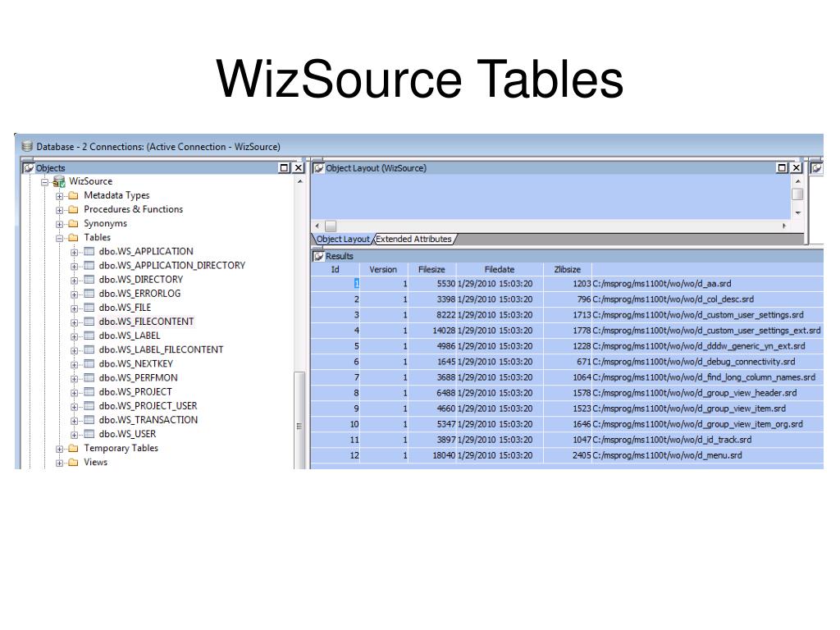Close the Object Layout panel
This screenshot has height=630, width=840.
pyautogui.click(x=797, y=168)
